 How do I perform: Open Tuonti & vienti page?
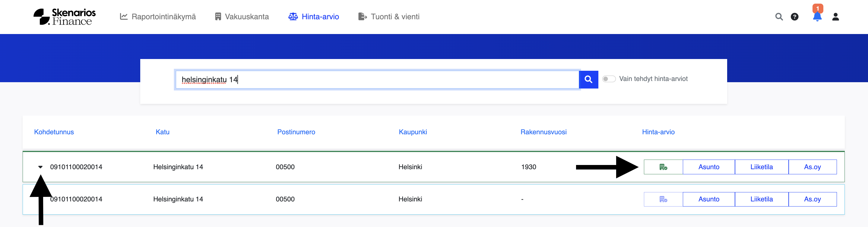tap(388, 17)
